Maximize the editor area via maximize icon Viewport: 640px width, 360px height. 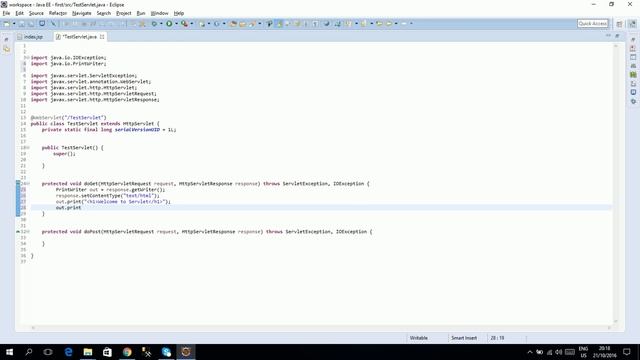pos(617,36)
